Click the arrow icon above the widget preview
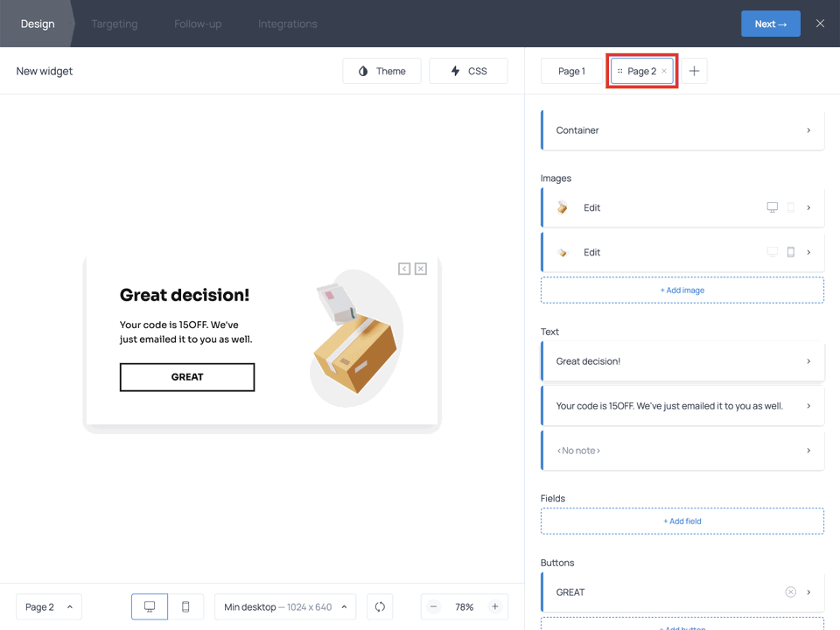Screen dimensions: 840x630 [x=403, y=269]
